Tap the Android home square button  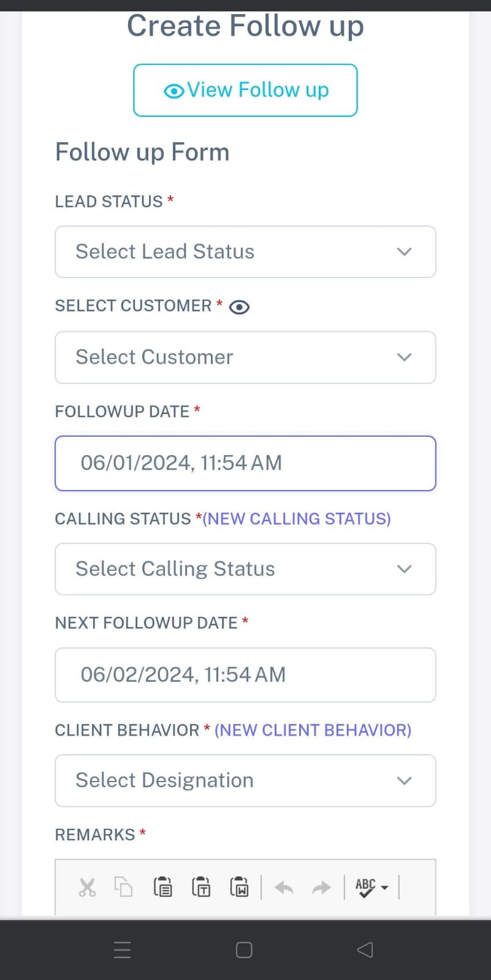tap(244, 950)
